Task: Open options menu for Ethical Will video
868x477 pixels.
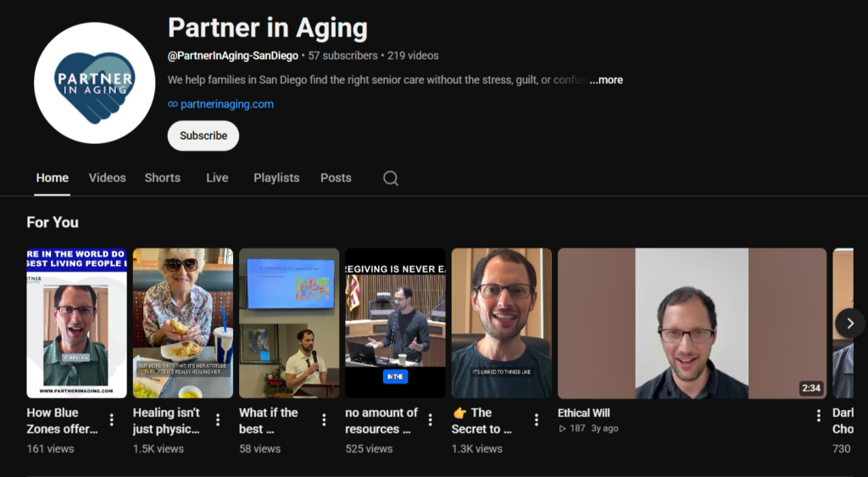Action: [x=819, y=416]
